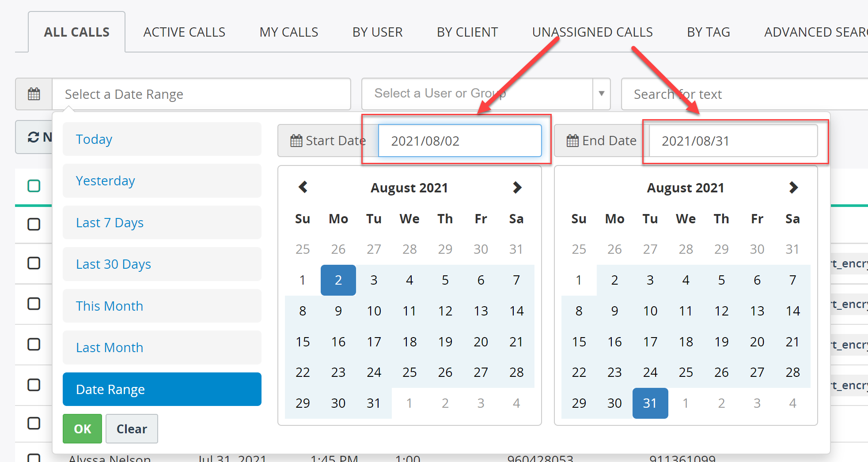
Task: Click the Clear button
Action: click(x=132, y=428)
